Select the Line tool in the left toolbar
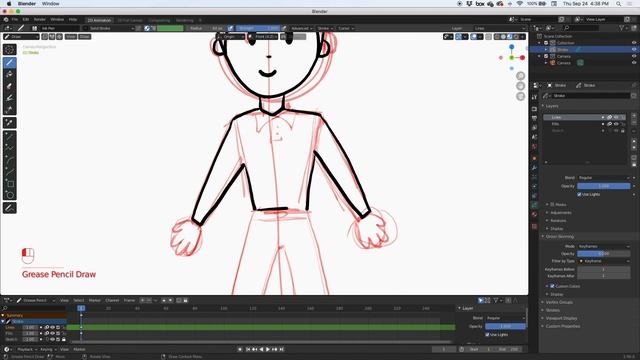Image resolution: width=640 pixels, height=360 pixels. [9, 136]
